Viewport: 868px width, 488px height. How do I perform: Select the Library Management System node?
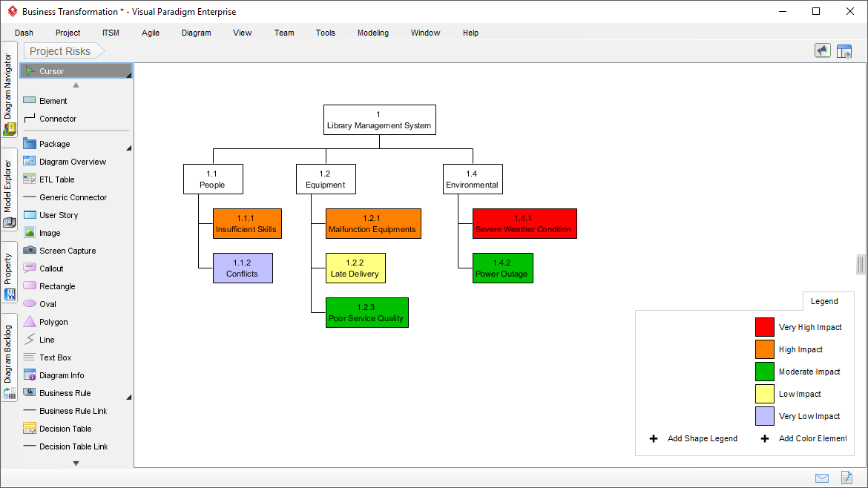point(379,119)
